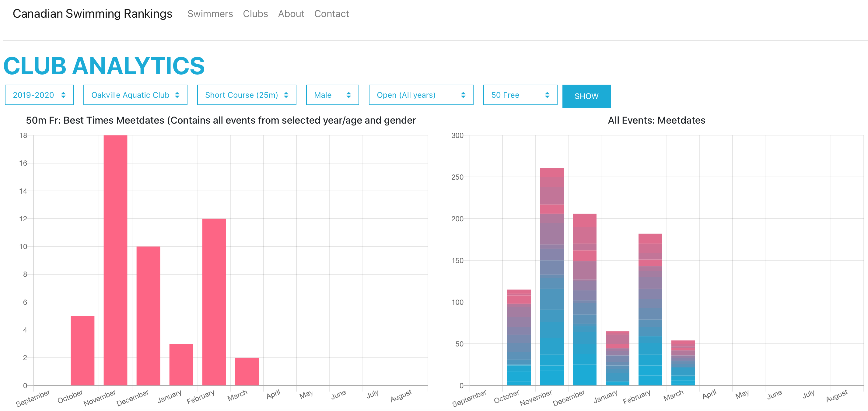Click the November stacked bar in right chart

tap(551, 276)
